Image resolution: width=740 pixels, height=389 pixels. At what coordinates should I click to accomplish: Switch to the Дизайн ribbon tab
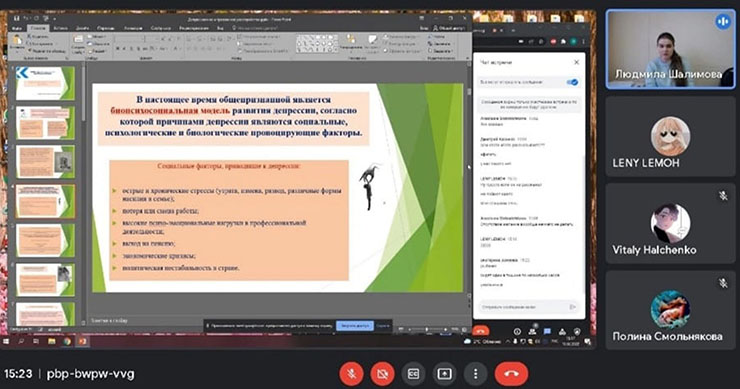82,28
